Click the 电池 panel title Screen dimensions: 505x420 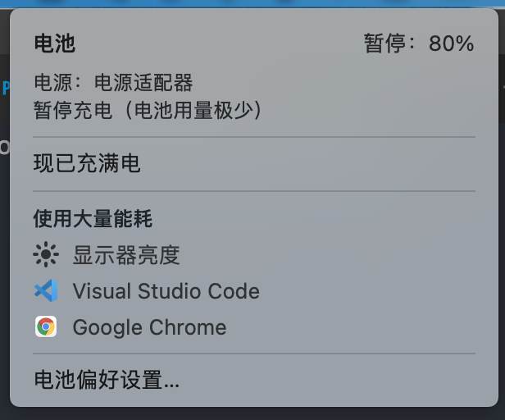(54, 43)
